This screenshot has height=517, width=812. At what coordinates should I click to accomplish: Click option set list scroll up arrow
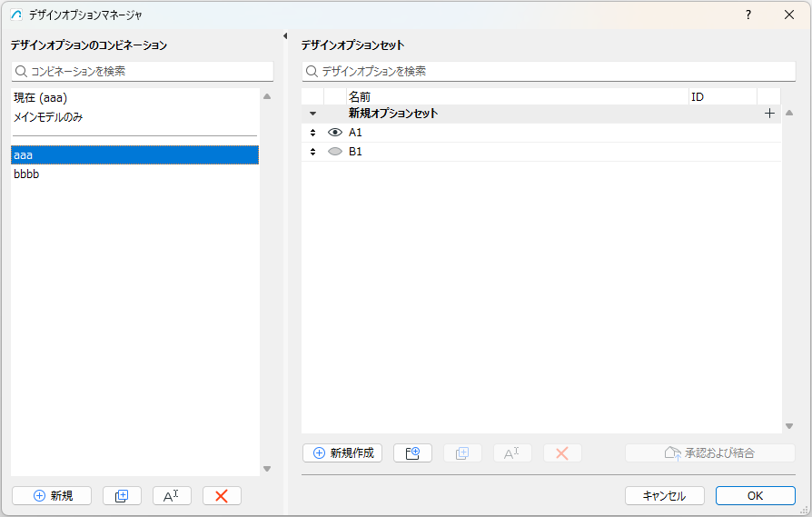[789, 113]
